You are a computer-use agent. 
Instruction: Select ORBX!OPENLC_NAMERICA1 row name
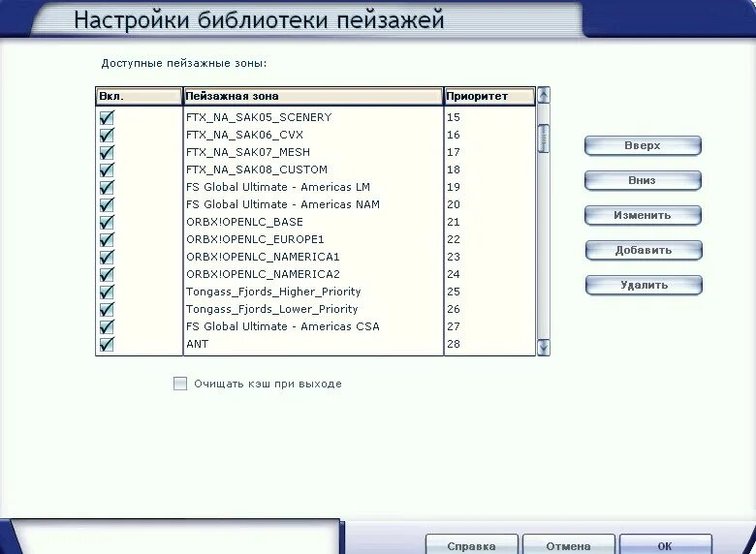(263, 257)
